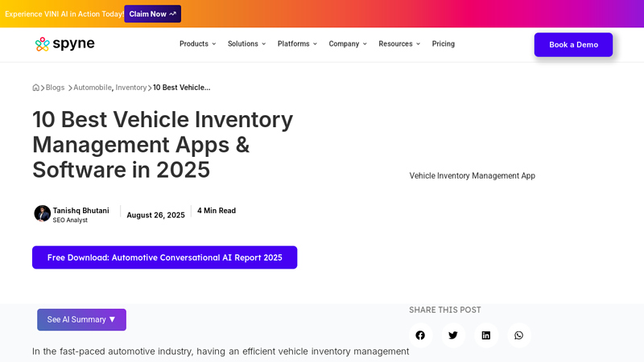Download the Automotive Conversational AI Report 2025

click(165, 257)
